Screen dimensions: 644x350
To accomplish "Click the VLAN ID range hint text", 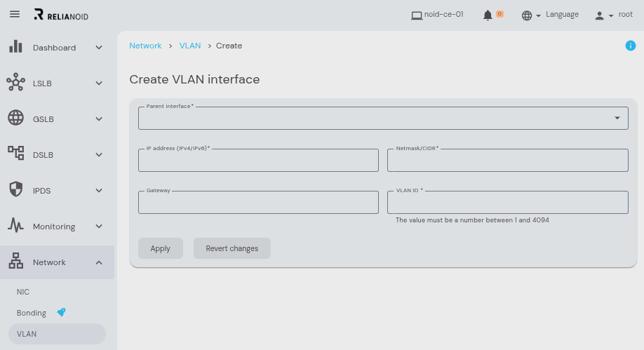I will (472, 220).
